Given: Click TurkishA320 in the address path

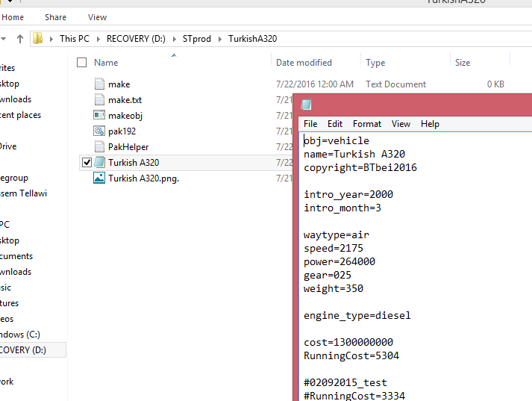Looking at the screenshot, I should point(252,39).
